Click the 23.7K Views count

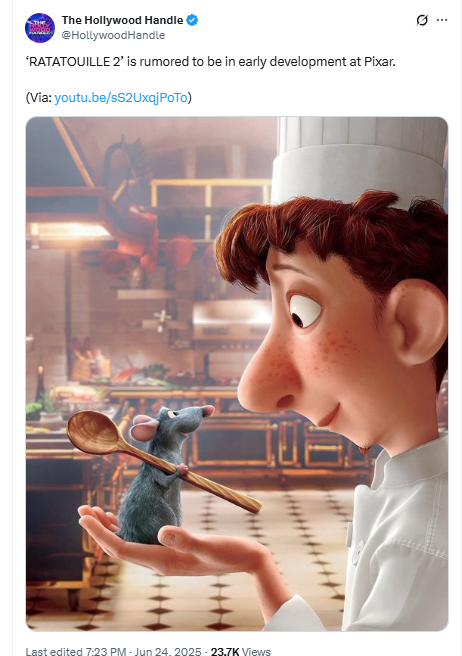point(241,651)
